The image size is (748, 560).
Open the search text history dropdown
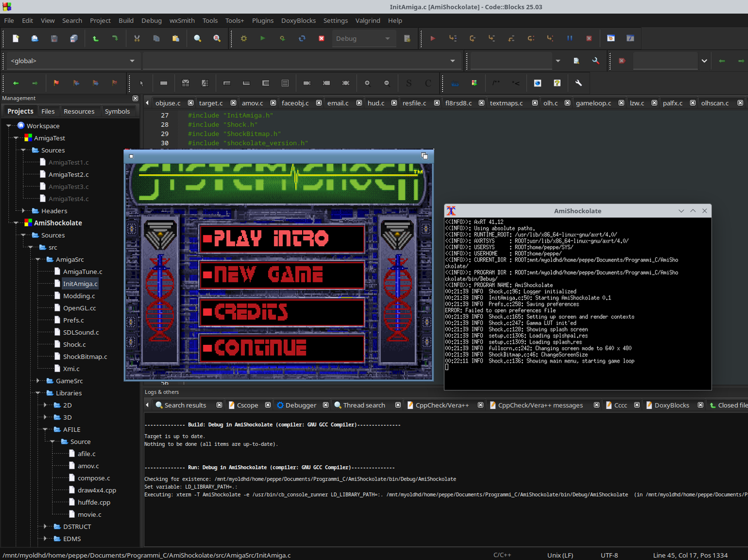pyautogui.click(x=558, y=61)
